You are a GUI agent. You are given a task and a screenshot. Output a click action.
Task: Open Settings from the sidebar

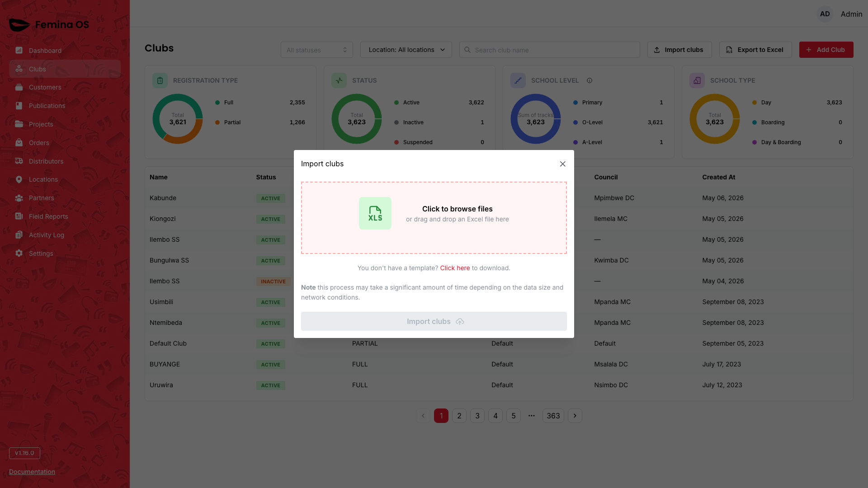coord(65,253)
